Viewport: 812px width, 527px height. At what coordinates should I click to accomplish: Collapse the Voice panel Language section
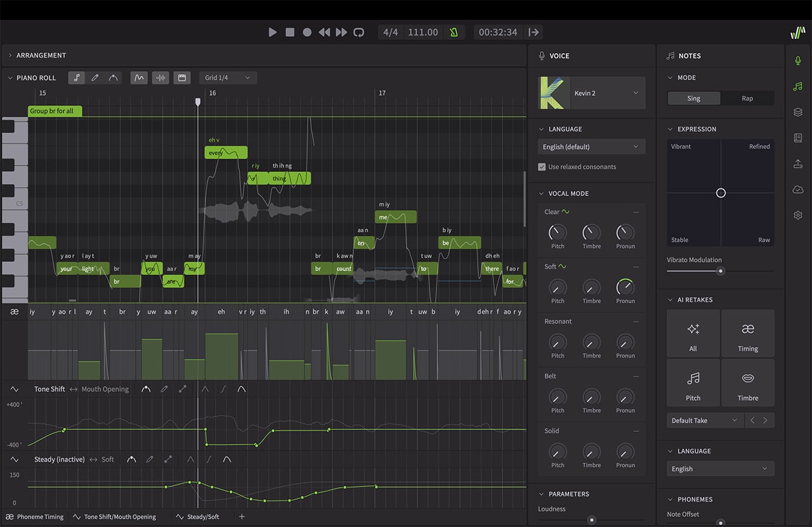(x=542, y=129)
